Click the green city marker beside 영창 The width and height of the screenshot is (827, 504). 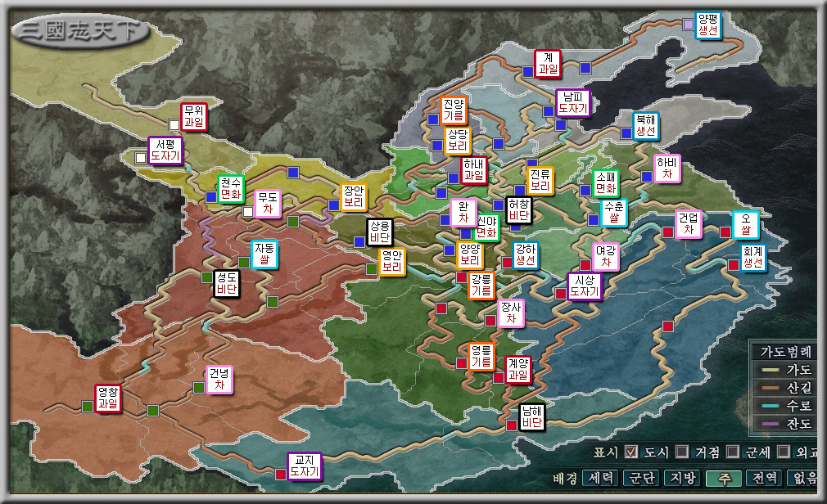click(x=88, y=407)
